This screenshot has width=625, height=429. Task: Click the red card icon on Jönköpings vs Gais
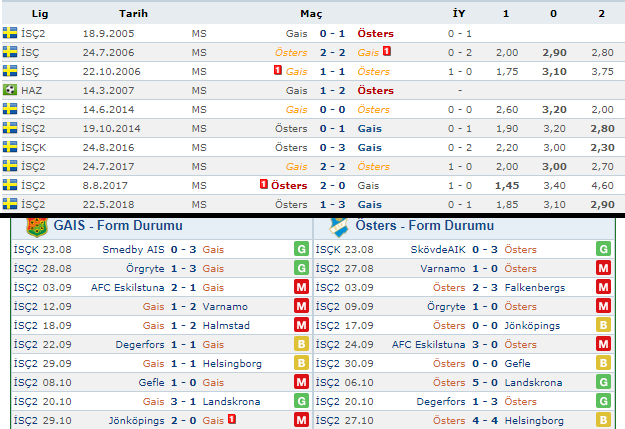click(x=232, y=419)
